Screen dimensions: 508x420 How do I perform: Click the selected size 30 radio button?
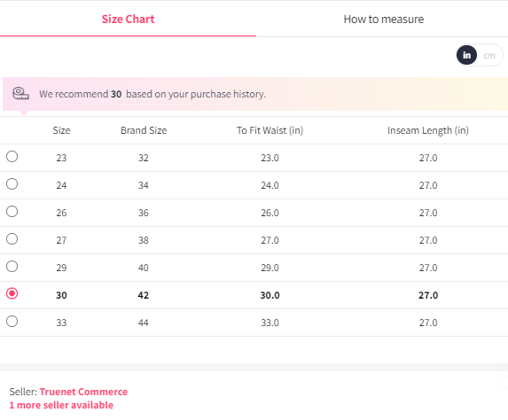[12, 293]
